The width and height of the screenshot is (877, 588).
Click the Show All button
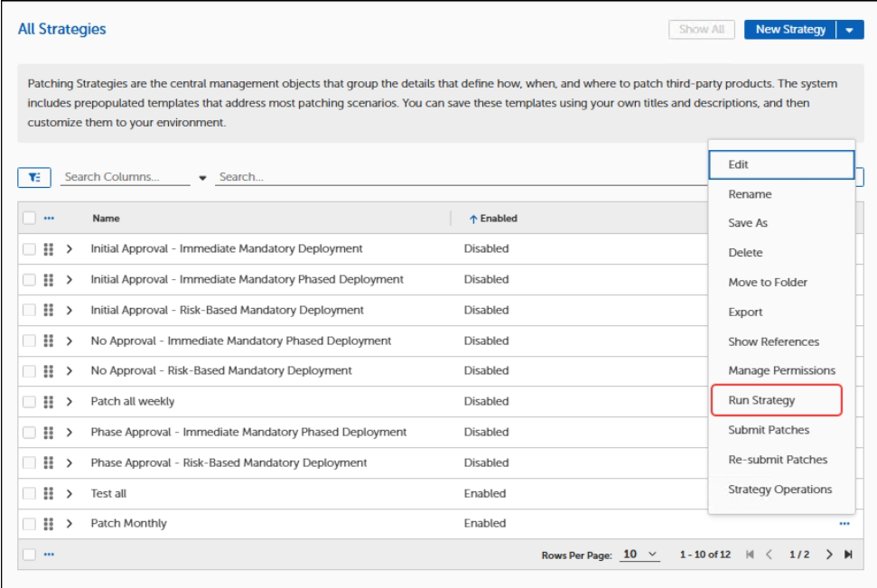[x=702, y=30]
